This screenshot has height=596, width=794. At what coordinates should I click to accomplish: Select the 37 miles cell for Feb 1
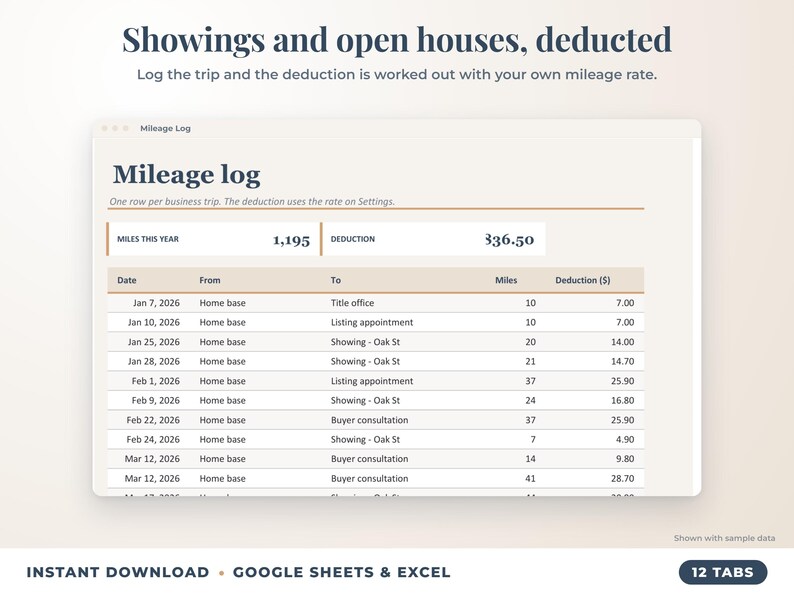530,381
